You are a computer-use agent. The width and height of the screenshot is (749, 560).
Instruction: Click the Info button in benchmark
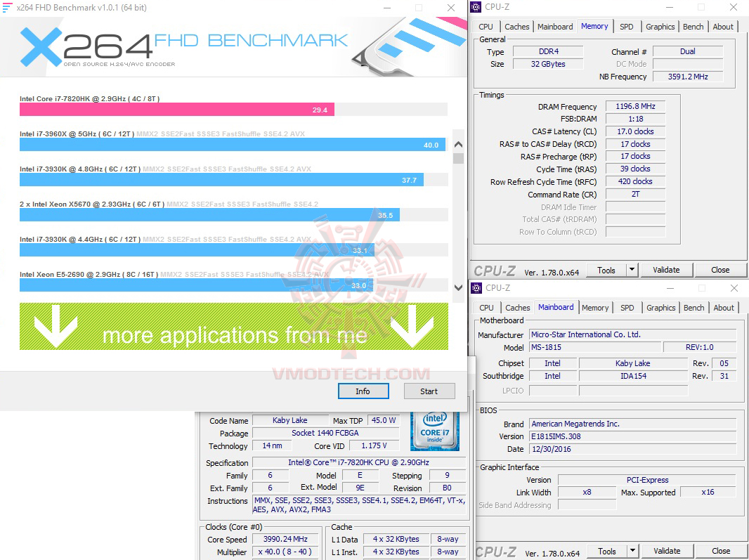coord(363,391)
